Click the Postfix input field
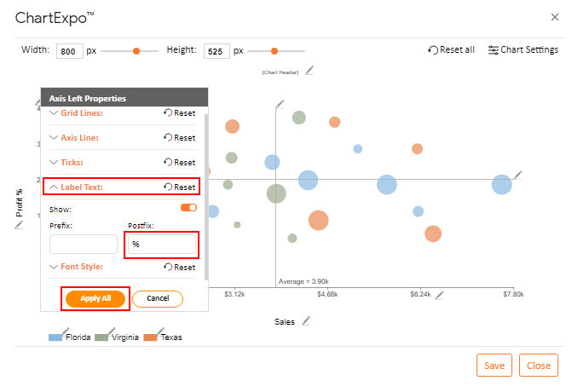Screen dimensions: 572x392 click(162, 245)
